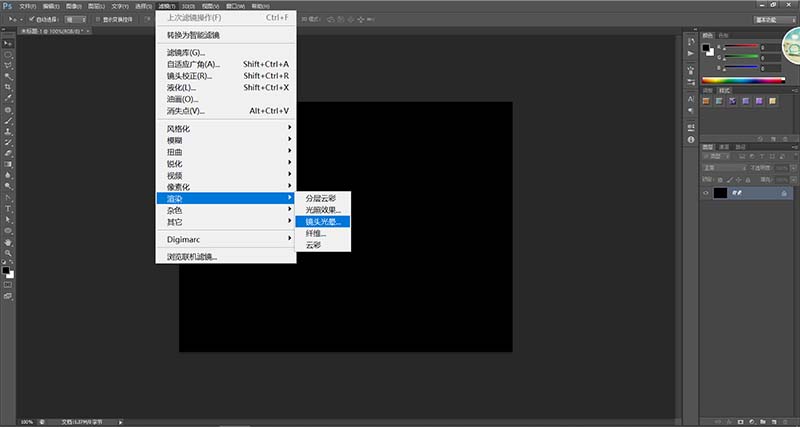The image size is (800, 428).
Task: Choose 光照效果 from the render submenu
Action: point(323,210)
